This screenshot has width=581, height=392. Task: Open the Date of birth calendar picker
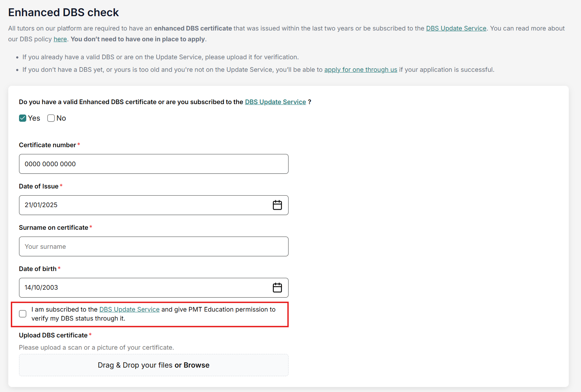pyautogui.click(x=277, y=288)
